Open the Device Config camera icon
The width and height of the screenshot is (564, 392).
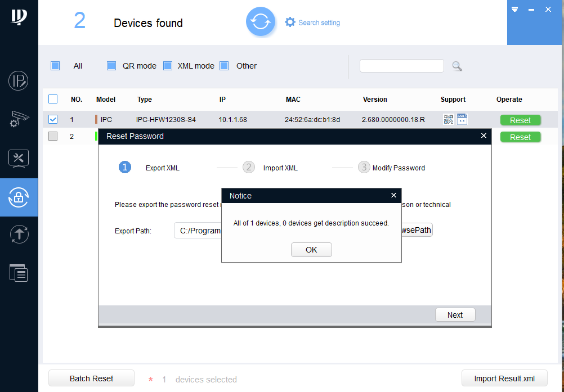19,119
